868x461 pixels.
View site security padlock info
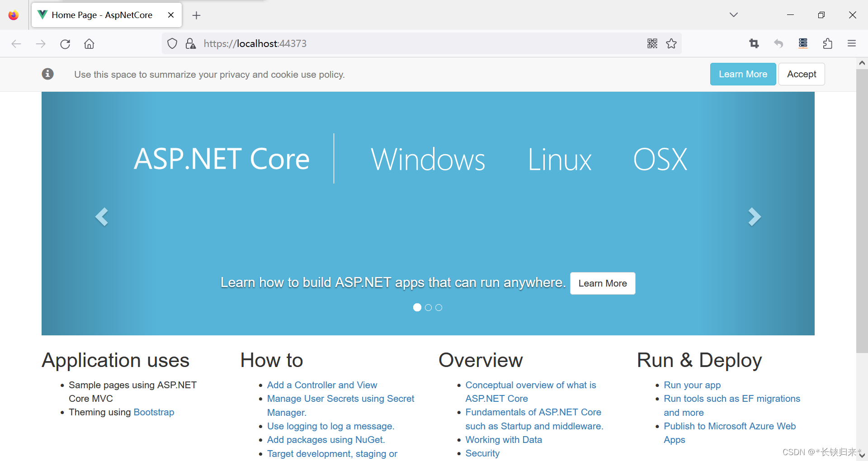pos(190,43)
